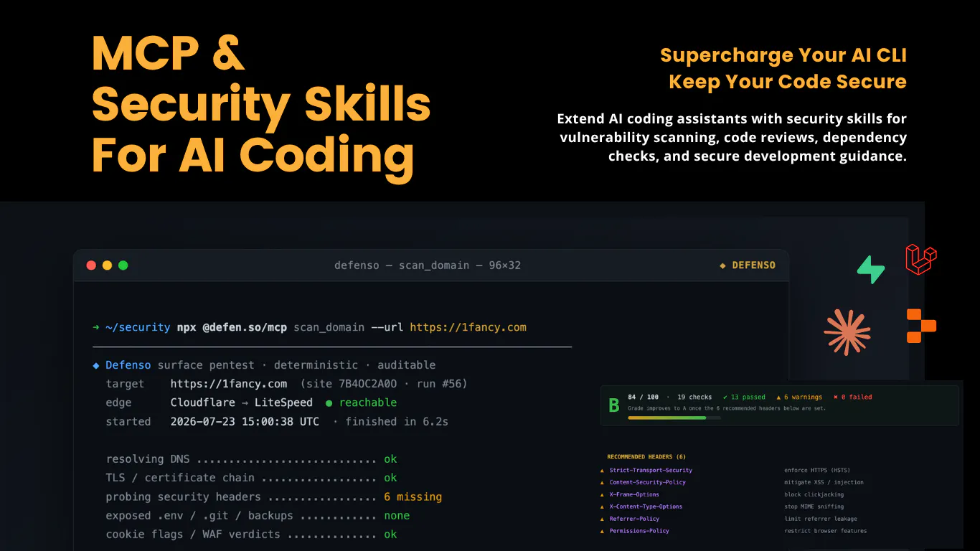
Task: Click the diamond icon beside DEFENSO title
Action: [723, 265]
